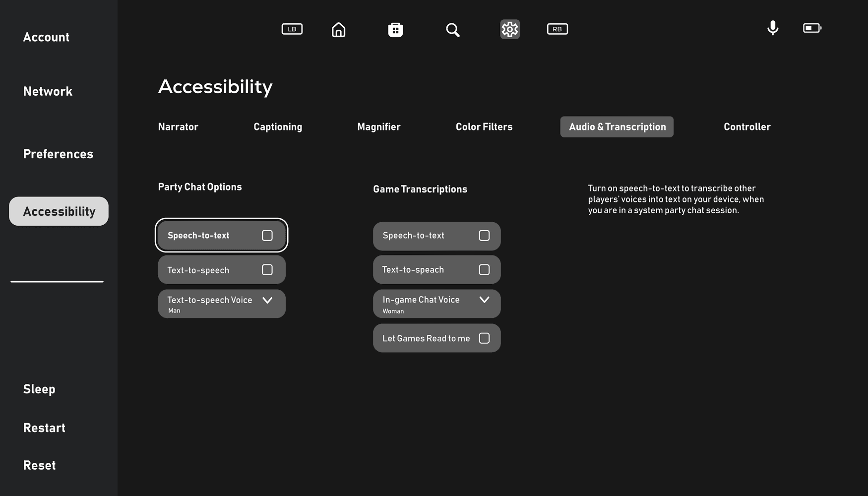Viewport: 868px width, 496px height.
Task: Switch to the Narrator tab
Action: tap(178, 127)
